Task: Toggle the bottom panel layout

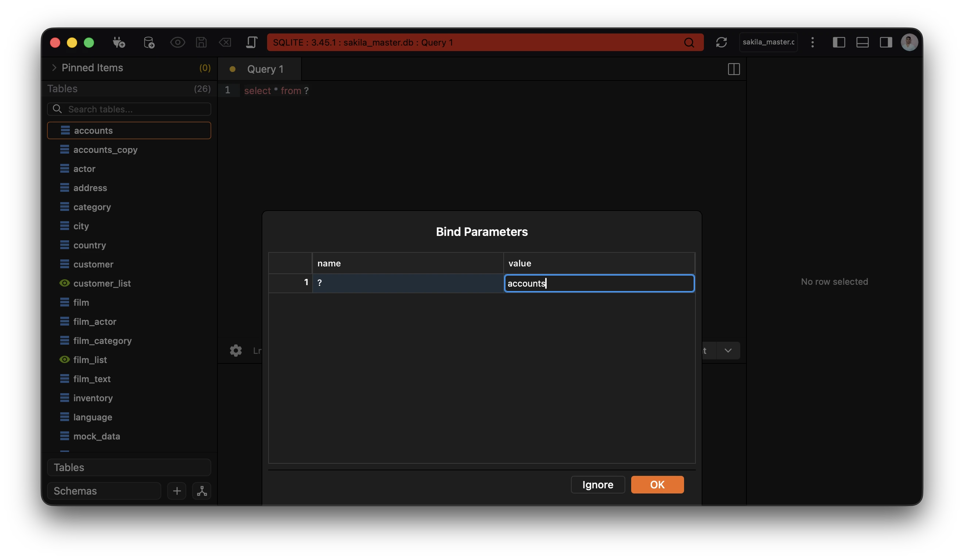Action: tap(862, 43)
